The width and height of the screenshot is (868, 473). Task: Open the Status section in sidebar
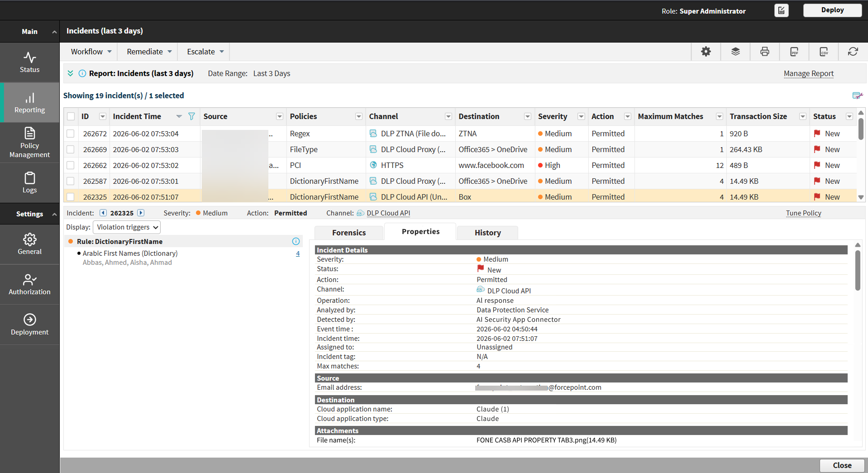(x=29, y=62)
